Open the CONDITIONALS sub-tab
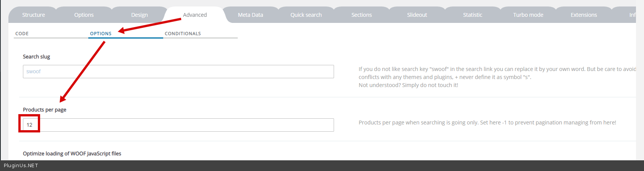This screenshot has height=171, width=644. pos(183,34)
